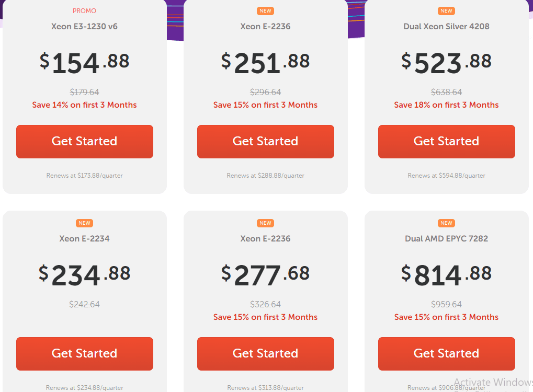The width and height of the screenshot is (533, 392).
Task: Click Get Started on the $277.68 plan
Action: pos(266,354)
